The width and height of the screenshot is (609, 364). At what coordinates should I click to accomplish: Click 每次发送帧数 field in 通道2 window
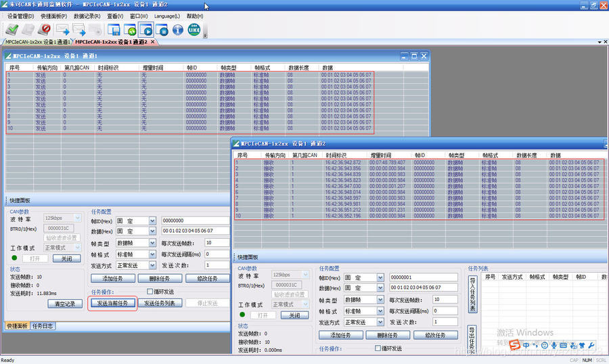click(445, 299)
